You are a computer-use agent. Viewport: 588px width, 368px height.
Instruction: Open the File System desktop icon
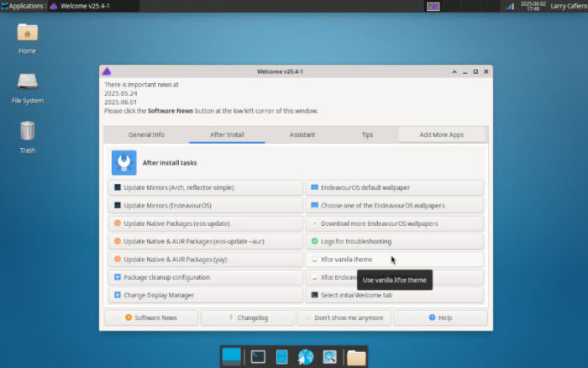pos(28,88)
